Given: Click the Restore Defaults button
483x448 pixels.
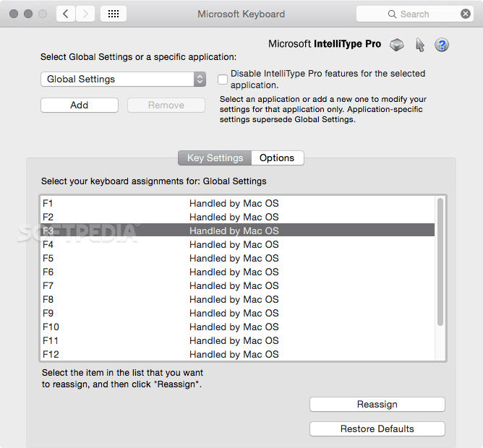Looking at the screenshot, I should click(x=377, y=429).
